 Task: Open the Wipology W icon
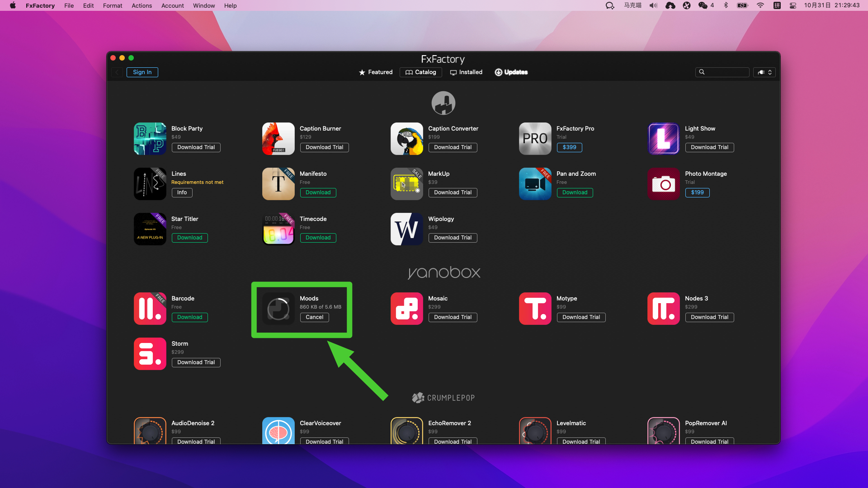(x=406, y=229)
